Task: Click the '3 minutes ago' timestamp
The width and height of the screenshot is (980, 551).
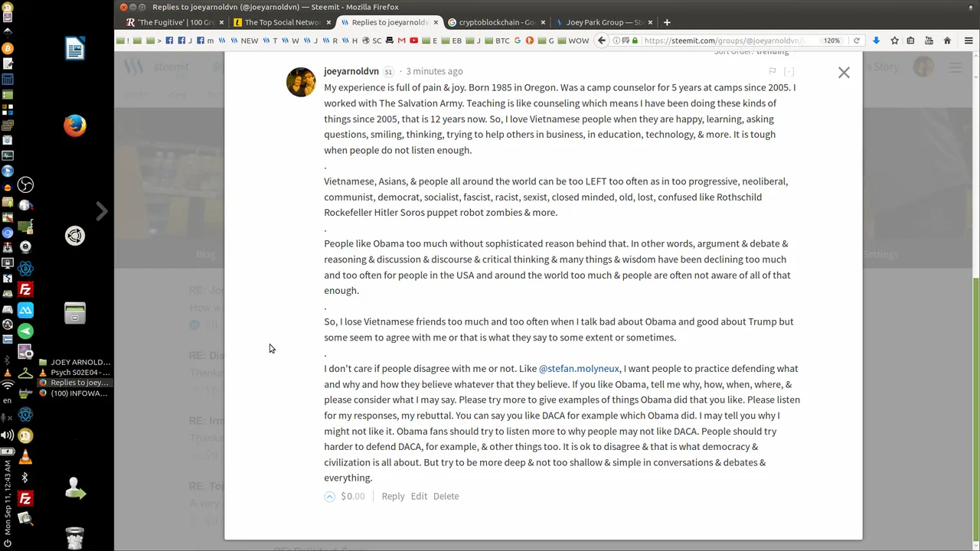Action: click(434, 71)
